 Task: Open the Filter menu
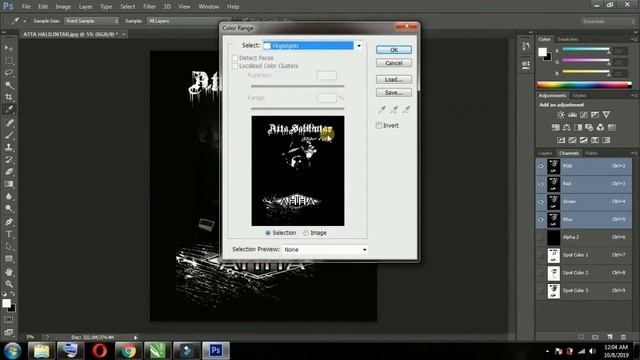(149, 7)
